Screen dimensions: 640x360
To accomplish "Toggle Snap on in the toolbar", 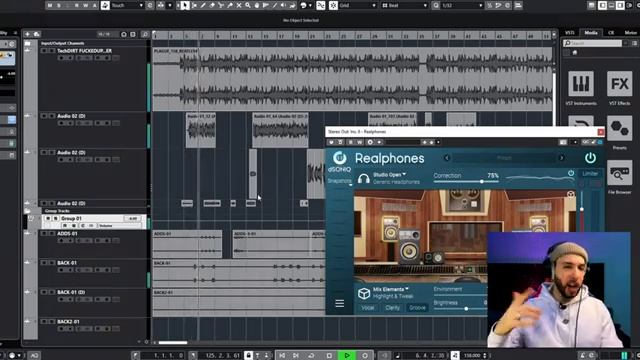I will [321, 5].
